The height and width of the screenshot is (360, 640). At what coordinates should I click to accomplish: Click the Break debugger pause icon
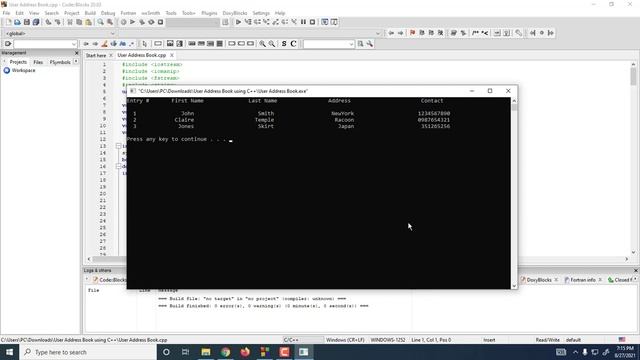303,22
